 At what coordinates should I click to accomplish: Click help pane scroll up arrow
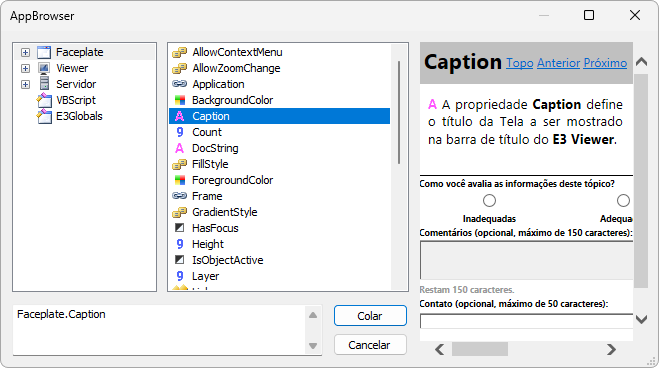pyautogui.click(x=641, y=62)
